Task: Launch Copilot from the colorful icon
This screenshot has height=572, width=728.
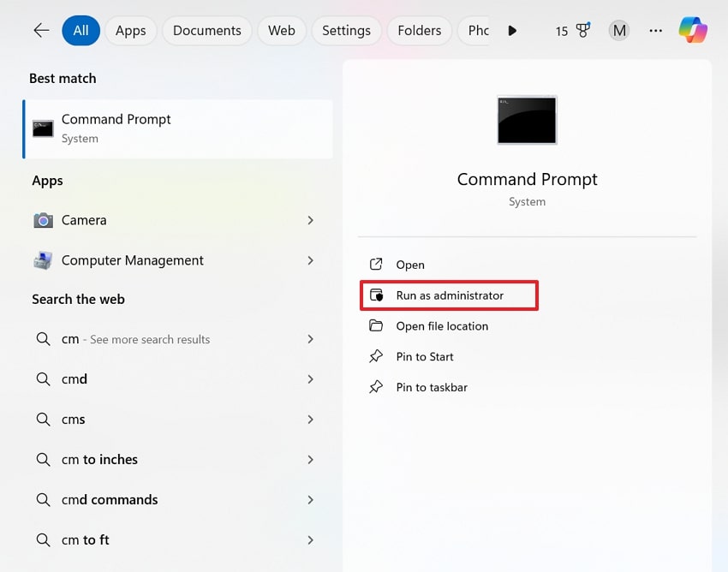Action: coord(693,30)
